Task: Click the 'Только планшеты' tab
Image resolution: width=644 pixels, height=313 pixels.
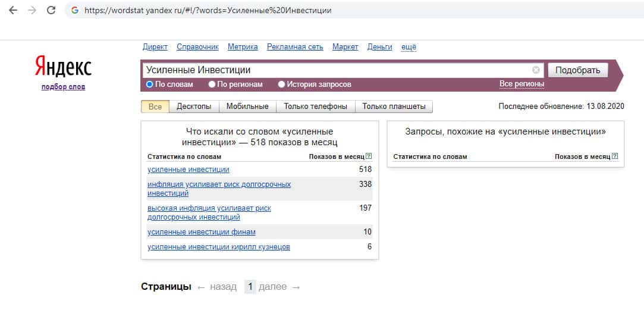Action: click(394, 107)
